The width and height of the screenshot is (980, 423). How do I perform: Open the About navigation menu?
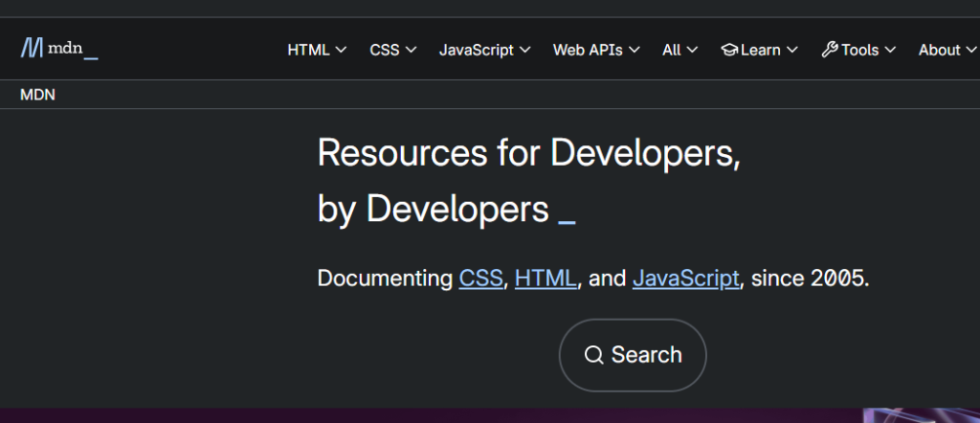(x=947, y=50)
